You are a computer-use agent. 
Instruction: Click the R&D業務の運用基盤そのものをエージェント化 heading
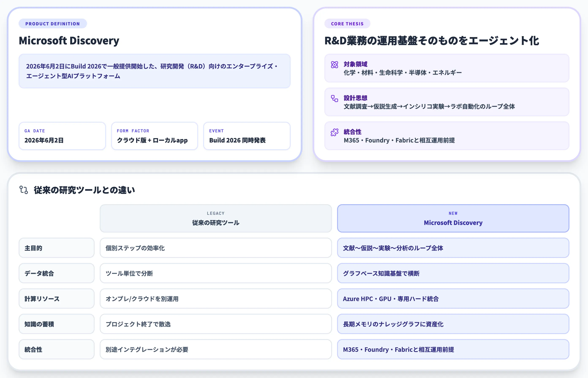click(x=431, y=41)
